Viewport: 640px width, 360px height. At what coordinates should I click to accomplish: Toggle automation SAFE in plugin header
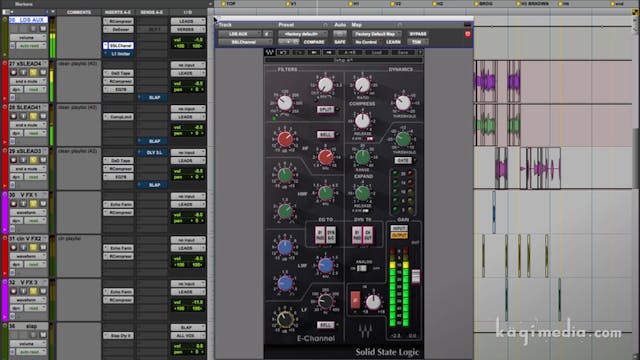340,42
